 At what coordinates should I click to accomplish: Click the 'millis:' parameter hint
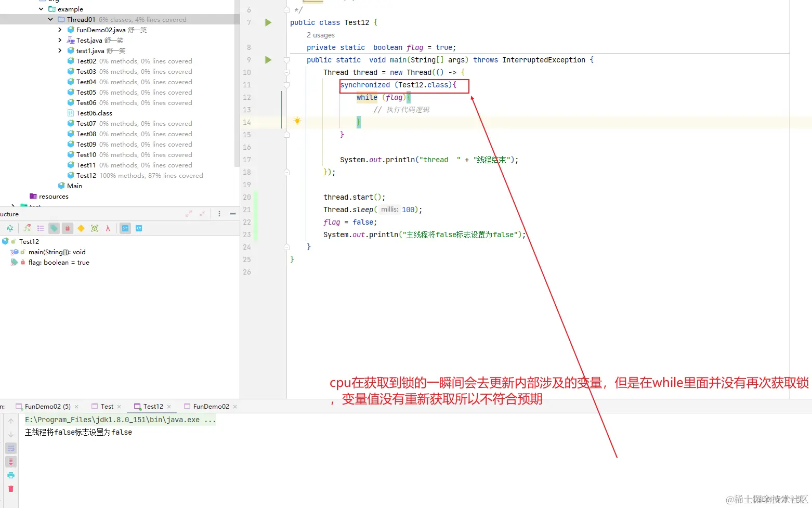click(389, 210)
